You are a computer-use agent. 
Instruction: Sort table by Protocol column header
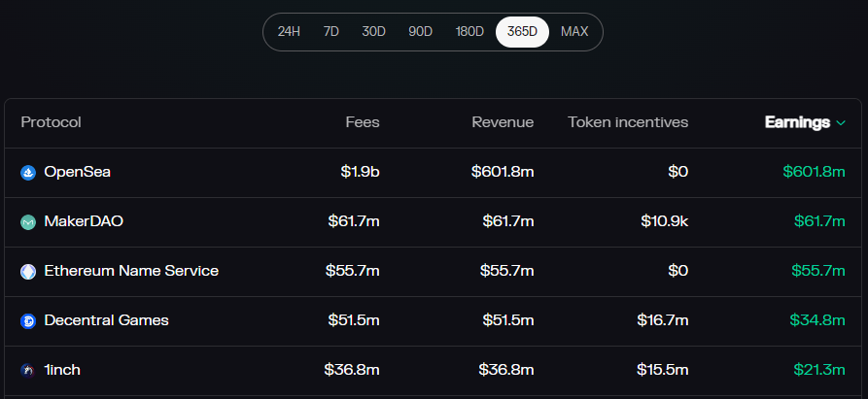pos(51,122)
